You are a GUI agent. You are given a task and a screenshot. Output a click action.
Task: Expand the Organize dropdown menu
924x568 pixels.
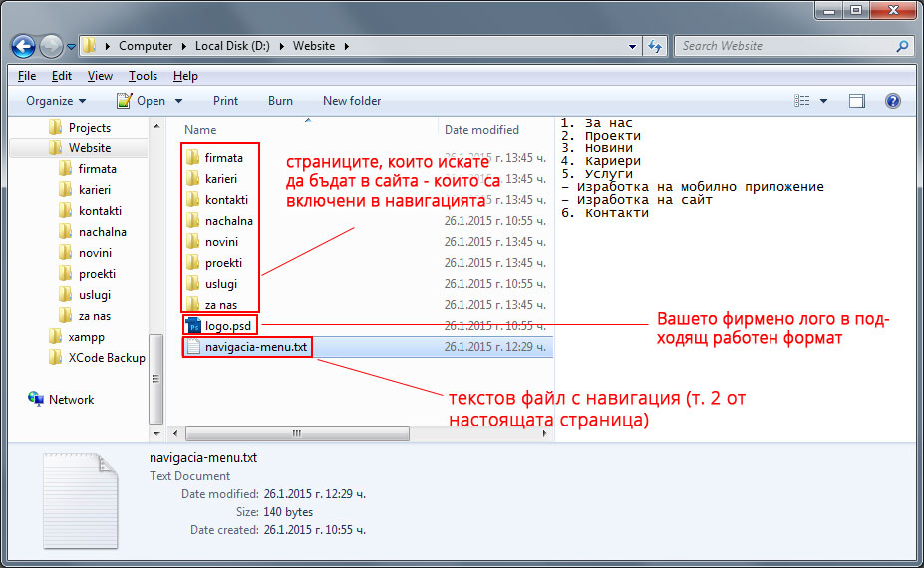click(56, 101)
